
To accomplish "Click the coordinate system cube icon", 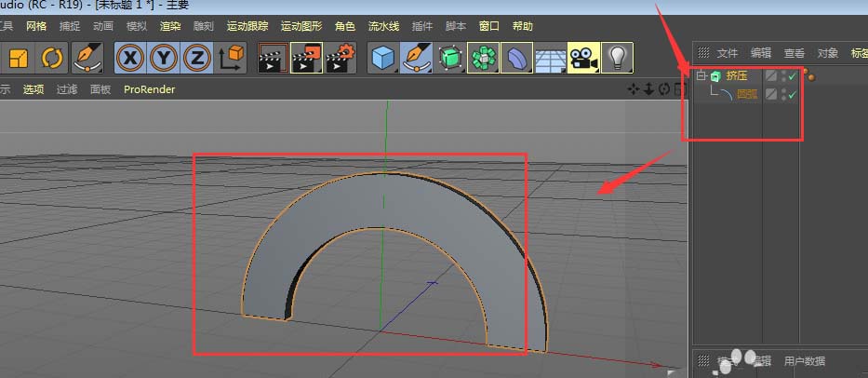I will pos(231,59).
